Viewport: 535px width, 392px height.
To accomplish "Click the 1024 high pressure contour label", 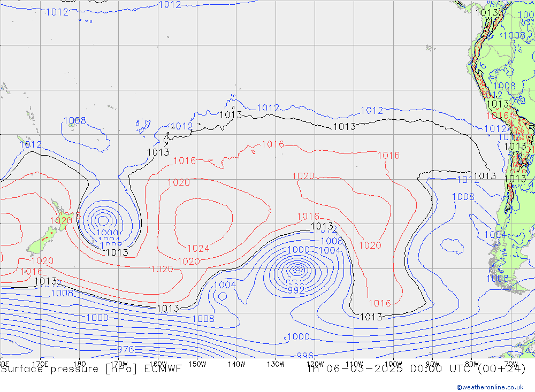I will [x=198, y=248].
